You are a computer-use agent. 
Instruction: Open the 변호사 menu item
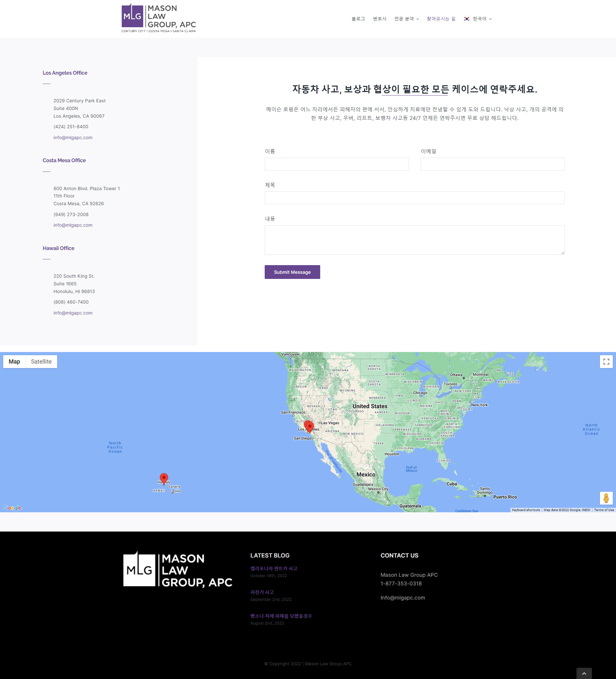(x=380, y=19)
